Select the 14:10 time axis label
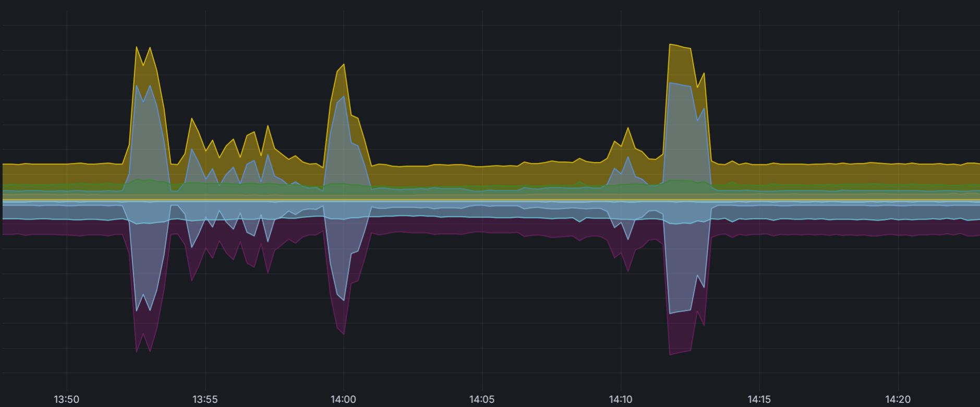This screenshot has height=407, width=980. coord(621,400)
